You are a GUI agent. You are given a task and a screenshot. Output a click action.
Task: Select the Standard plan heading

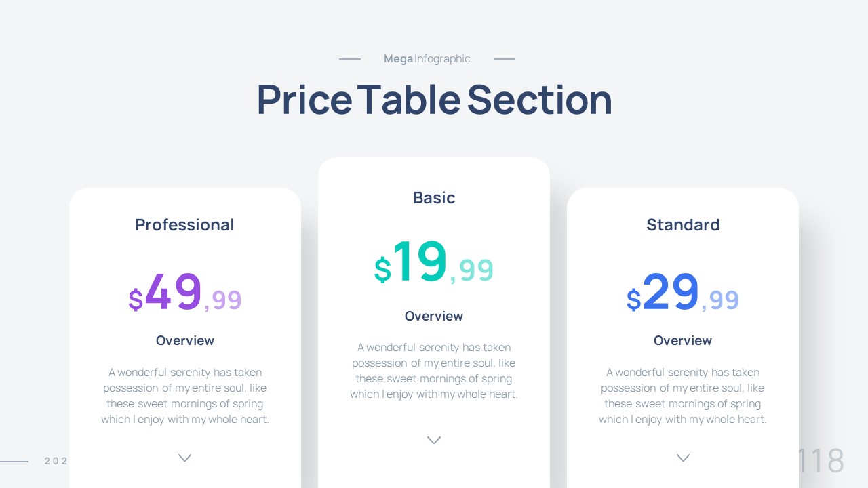[683, 225]
